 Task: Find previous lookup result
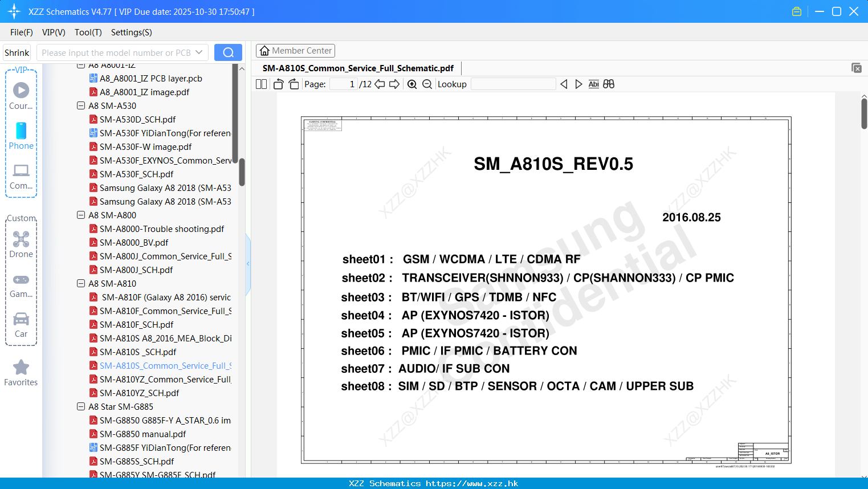[x=564, y=84]
